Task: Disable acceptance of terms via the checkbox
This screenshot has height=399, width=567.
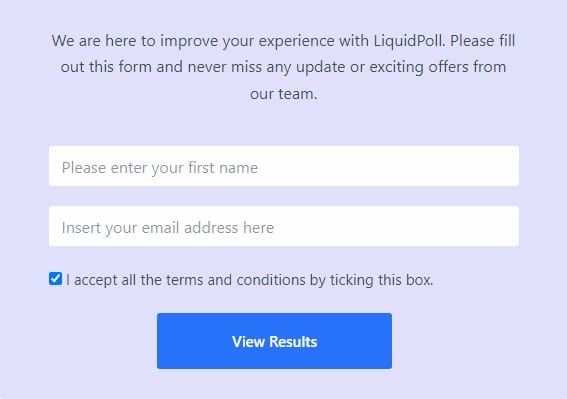Action: [55, 279]
